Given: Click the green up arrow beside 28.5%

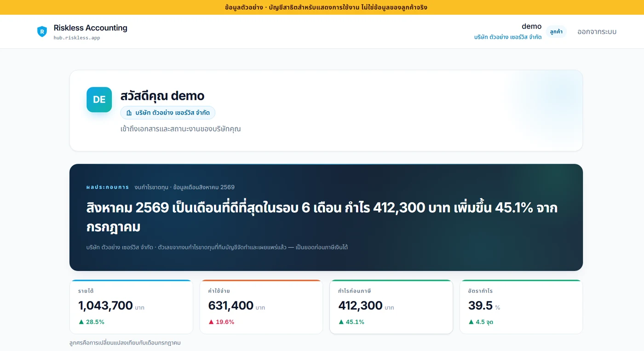Looking at the screenshot, I should pos(81,322).
